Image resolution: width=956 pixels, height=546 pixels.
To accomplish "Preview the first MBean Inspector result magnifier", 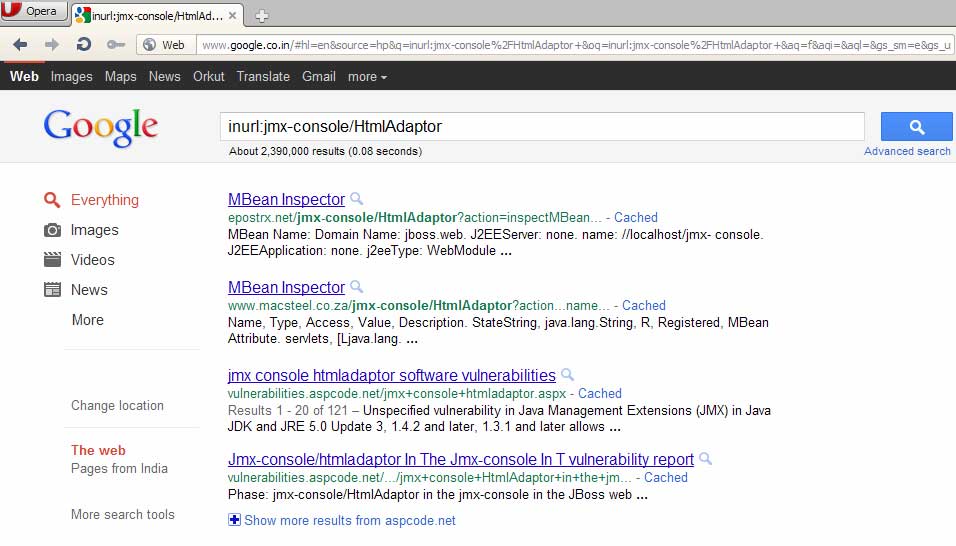I will (x=357, y=200).
